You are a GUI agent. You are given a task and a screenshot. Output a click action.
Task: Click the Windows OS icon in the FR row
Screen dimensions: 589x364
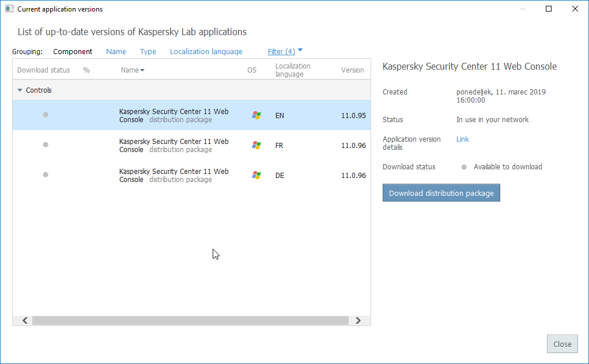(256, 145)
